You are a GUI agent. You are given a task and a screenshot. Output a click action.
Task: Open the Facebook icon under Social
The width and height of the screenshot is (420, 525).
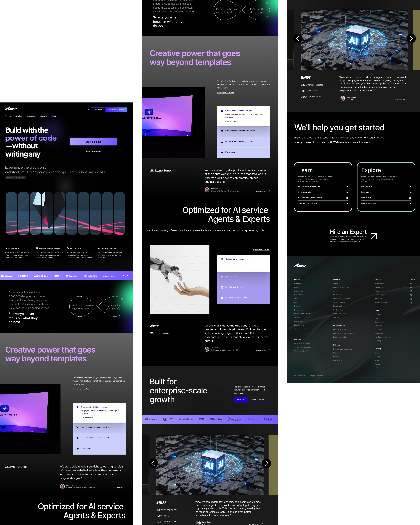[x=411, y=295]
